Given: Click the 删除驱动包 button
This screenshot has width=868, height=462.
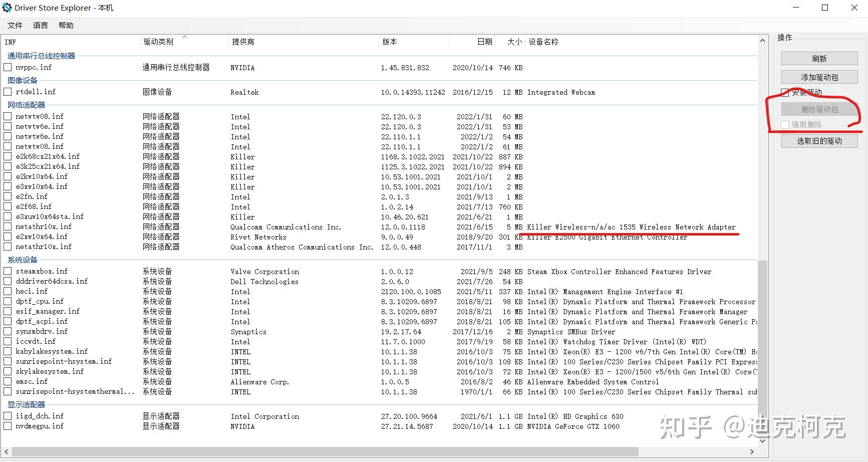Looking at the screenshot, I should tap(819, 109).
